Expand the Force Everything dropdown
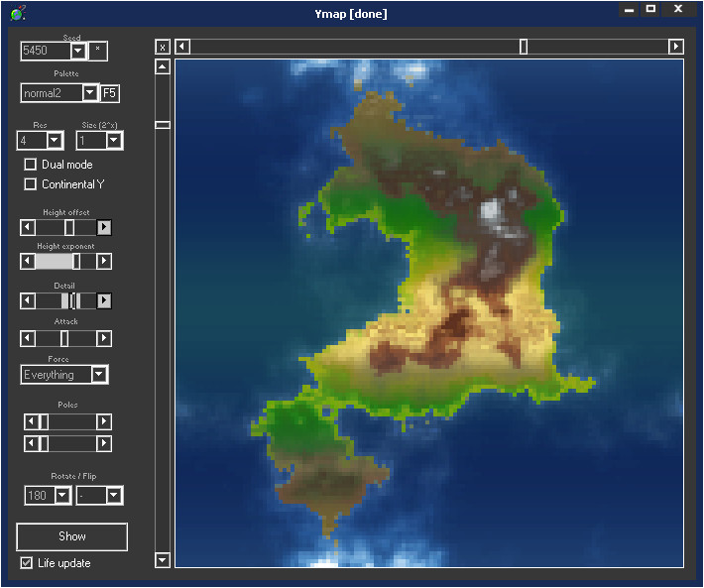704x588 pixels. point(99,375)
